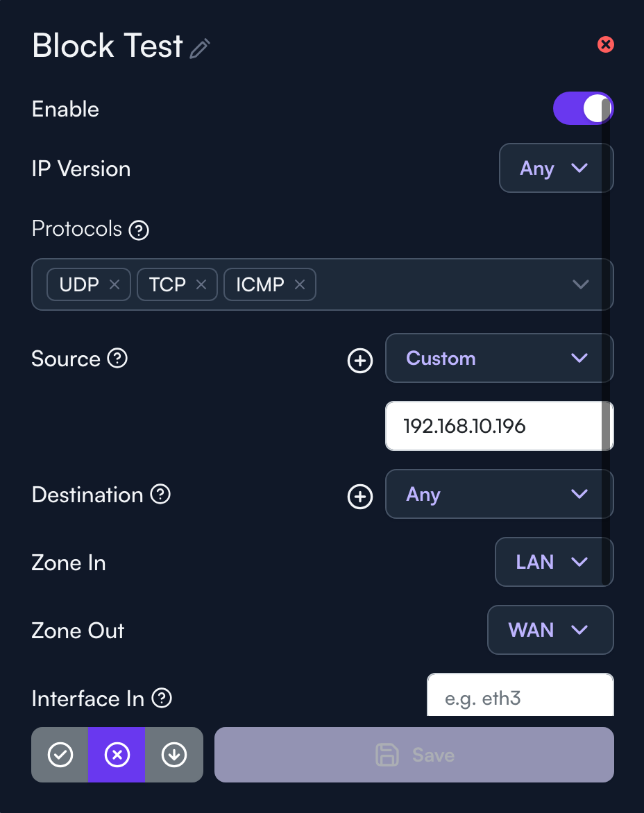Add another destination with the plus icon
644x813 pixels.
click(x=360, y=497)
